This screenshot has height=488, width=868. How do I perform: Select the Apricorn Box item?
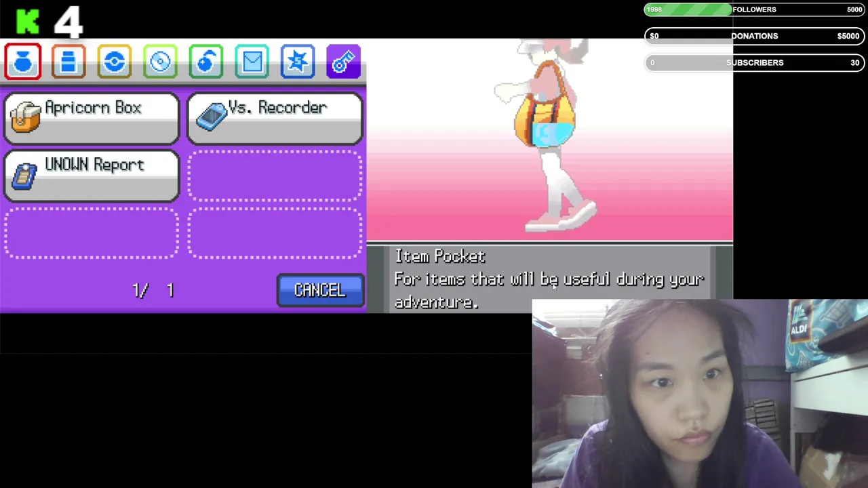click(92, 118)
